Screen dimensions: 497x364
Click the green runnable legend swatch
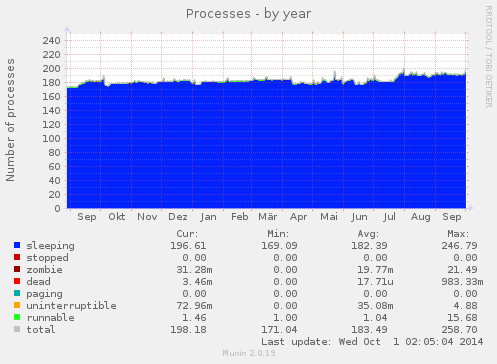(x=17, y=317)
